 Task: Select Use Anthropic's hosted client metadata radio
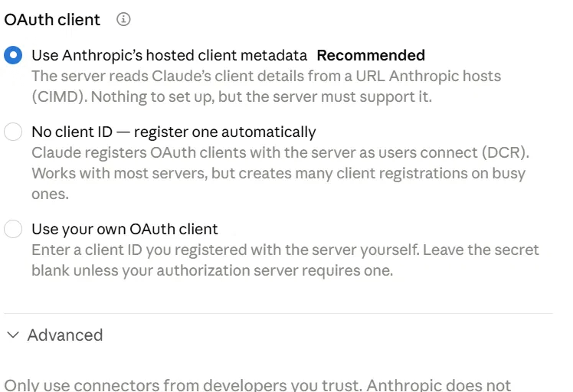13,55
